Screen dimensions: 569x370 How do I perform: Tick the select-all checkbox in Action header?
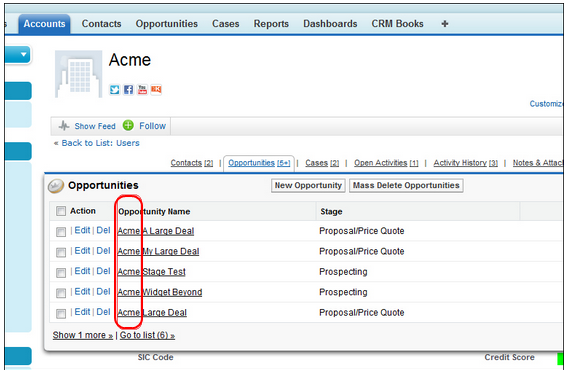point(61,211)
